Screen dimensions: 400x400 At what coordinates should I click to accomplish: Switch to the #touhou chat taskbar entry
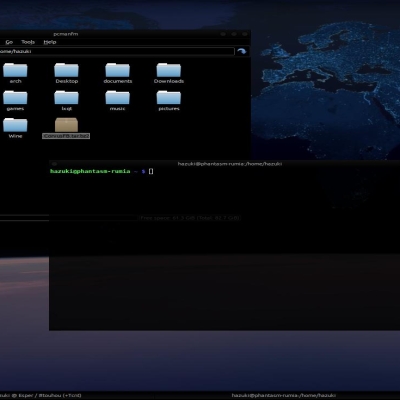41,395
